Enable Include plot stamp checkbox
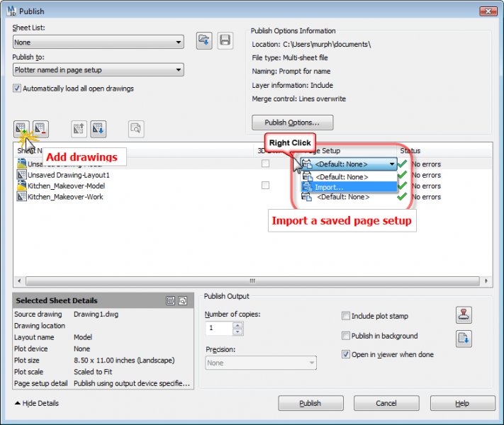The height and width of the screenshot is (425, 504). [x=345, y=316]
